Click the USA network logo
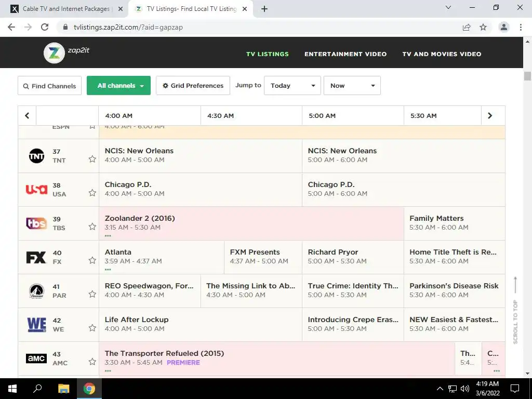The image size is (532, 399). (x=37, y=189)
